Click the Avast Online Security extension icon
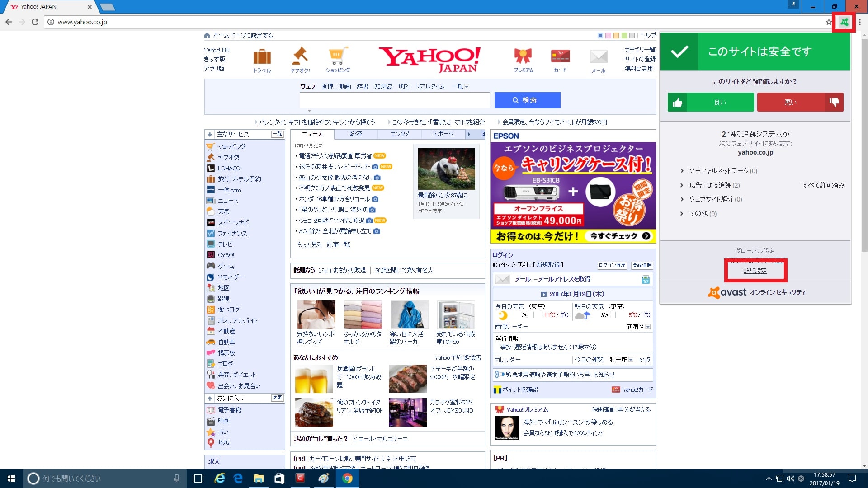 [844, 22]
